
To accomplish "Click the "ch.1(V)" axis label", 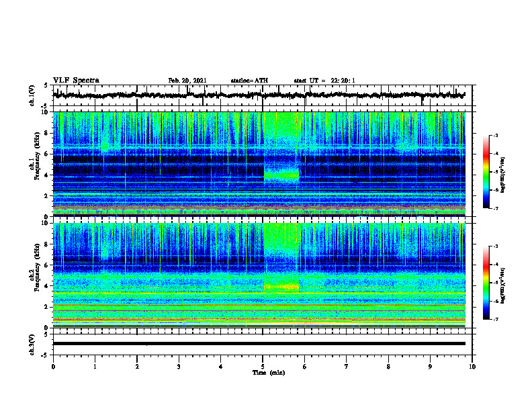I will pyautogui.click(x=32, y=95).
